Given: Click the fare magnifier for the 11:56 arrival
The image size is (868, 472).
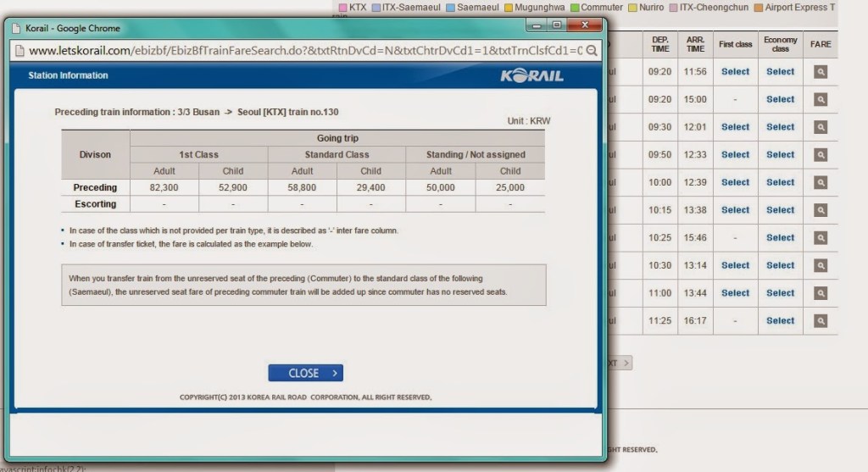Looking at the screenshot, I should [820, 72].
